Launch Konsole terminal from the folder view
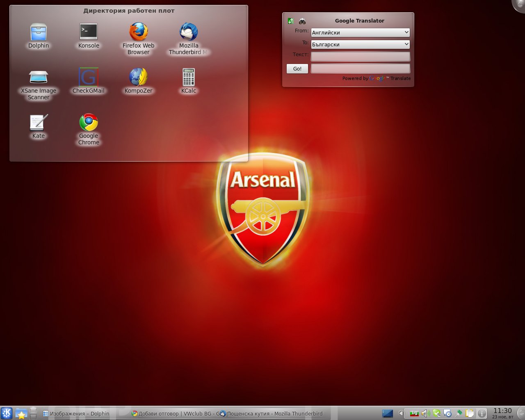Screen dimensions: 525x420 point(89,32)
